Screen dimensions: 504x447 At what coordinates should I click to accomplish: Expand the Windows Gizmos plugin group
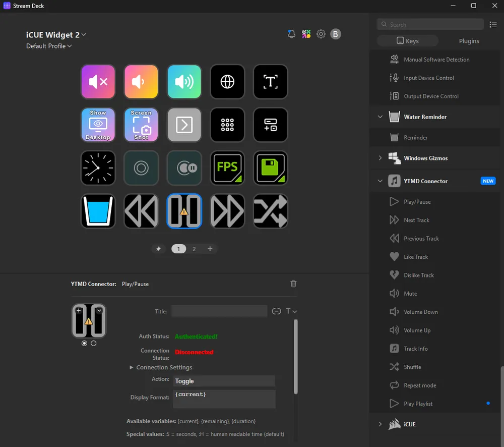click(380, 158)
